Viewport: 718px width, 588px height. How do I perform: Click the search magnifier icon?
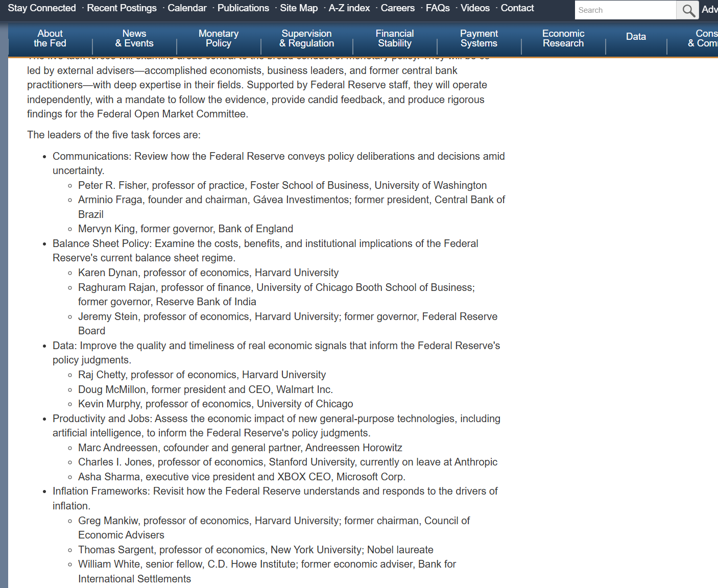pos(688,10)
